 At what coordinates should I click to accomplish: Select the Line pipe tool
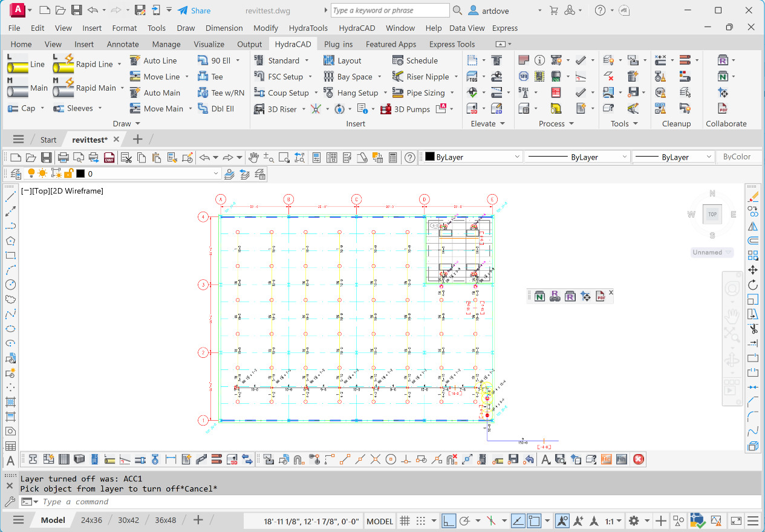coord(26,64)
